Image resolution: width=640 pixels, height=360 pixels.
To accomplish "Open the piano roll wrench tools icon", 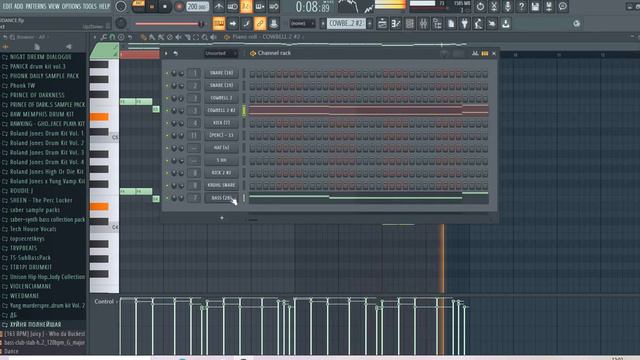I will click(104, 37).
